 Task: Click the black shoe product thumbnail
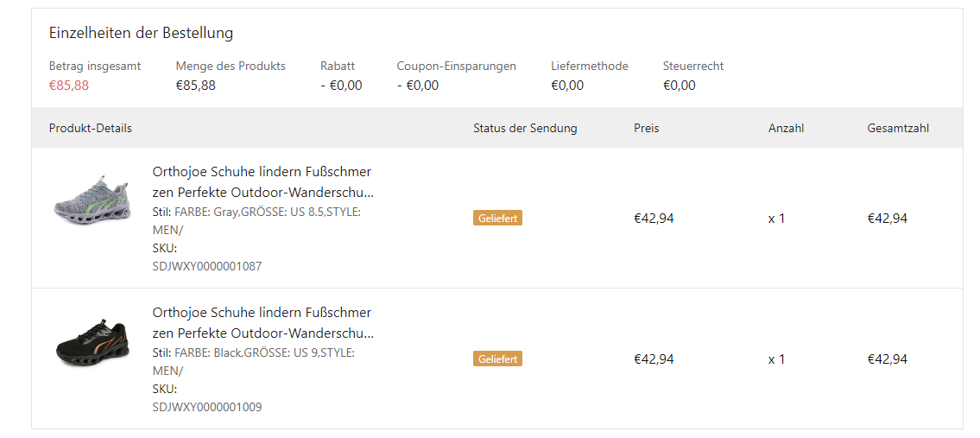tap(92, 341)
